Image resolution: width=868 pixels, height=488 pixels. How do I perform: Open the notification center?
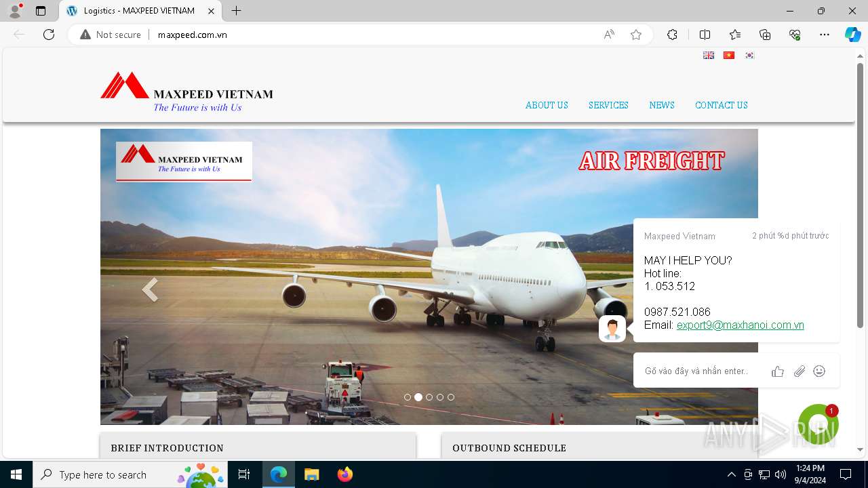[x=846, y=474]
